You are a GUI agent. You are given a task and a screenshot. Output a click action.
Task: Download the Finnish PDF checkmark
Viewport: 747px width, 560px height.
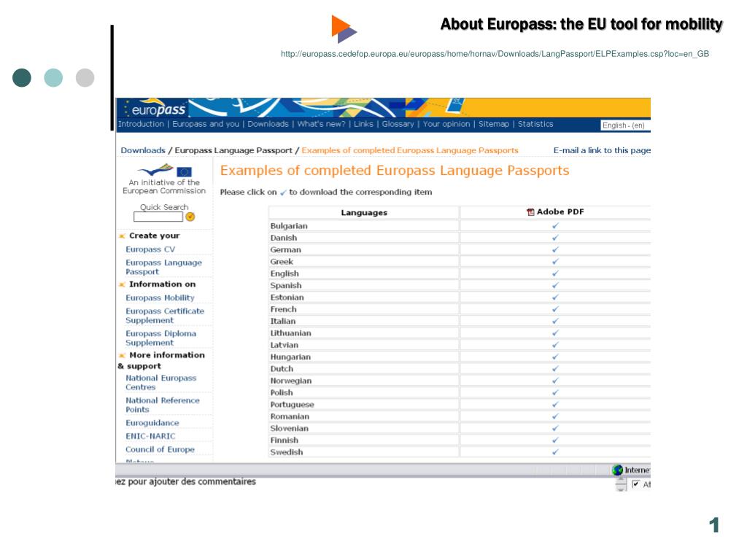[555, 440]
